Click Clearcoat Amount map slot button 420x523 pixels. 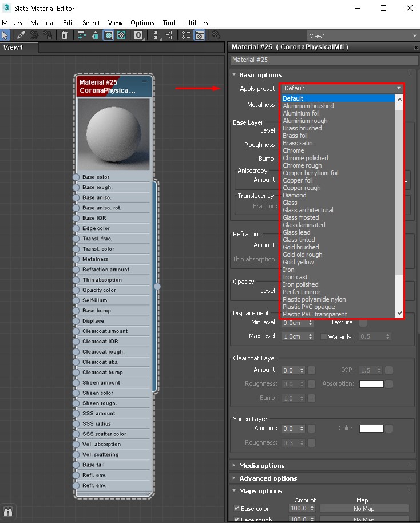click(311, 370)
